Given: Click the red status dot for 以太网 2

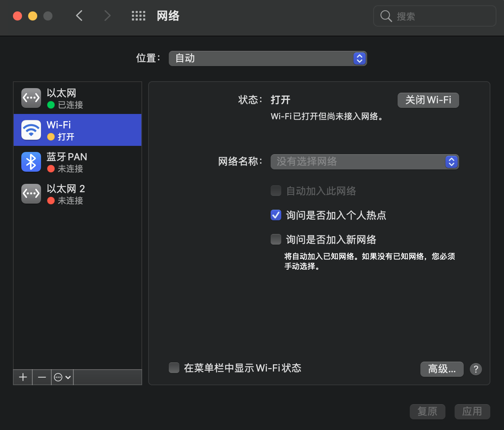Looking at the screenshot, I should click(51, 201).
